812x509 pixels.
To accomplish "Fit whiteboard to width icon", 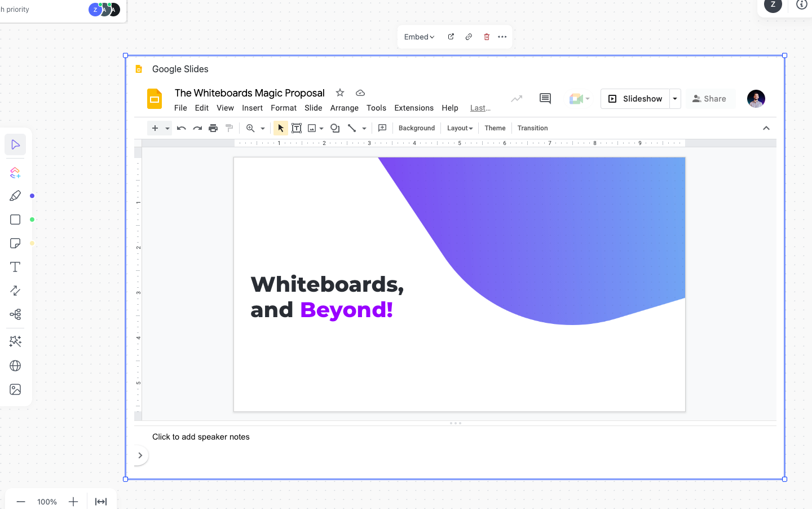I will coord(101,502).
